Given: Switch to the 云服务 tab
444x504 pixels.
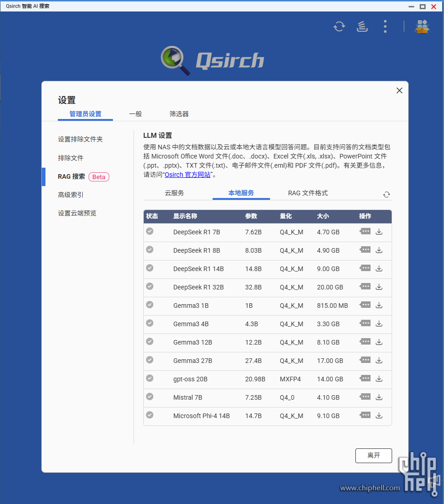Looking at the screenshot, I should [174, 193].
